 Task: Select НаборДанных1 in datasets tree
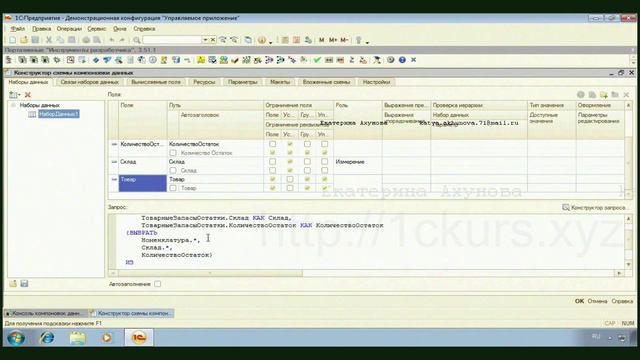click(59, 114)
